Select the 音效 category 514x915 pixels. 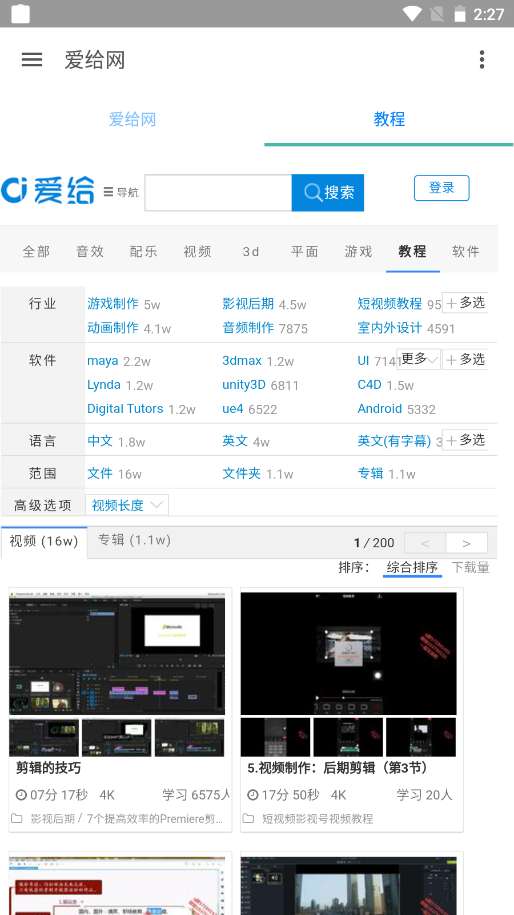[x=90, y=252]
